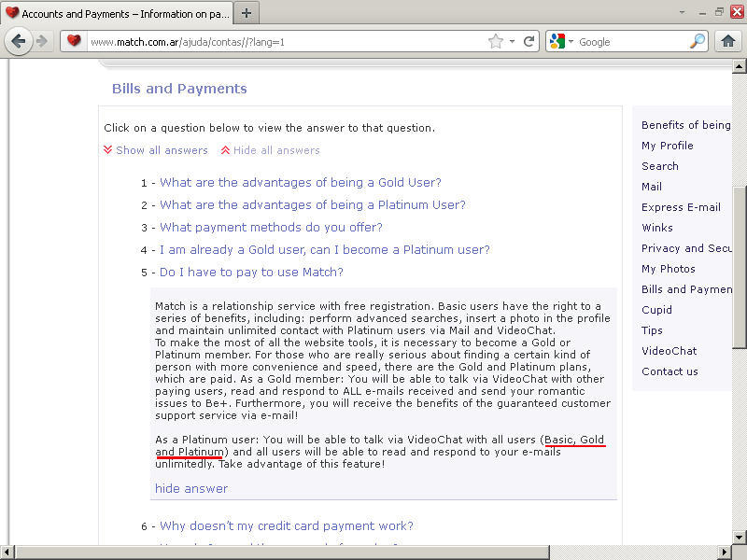Viewport: 747px width, 560px height.
Task: Open Bills and Payments sidebar topic
Action: tap(686, 289)
